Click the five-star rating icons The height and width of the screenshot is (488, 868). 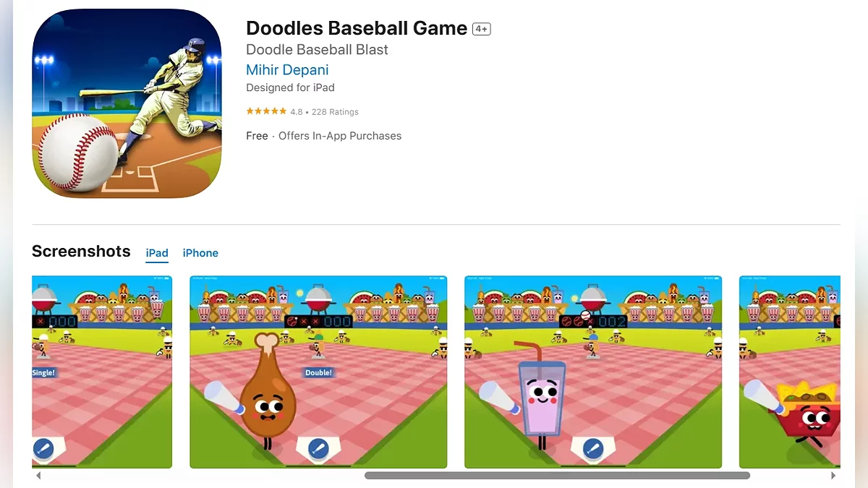(x=266, y=111)
